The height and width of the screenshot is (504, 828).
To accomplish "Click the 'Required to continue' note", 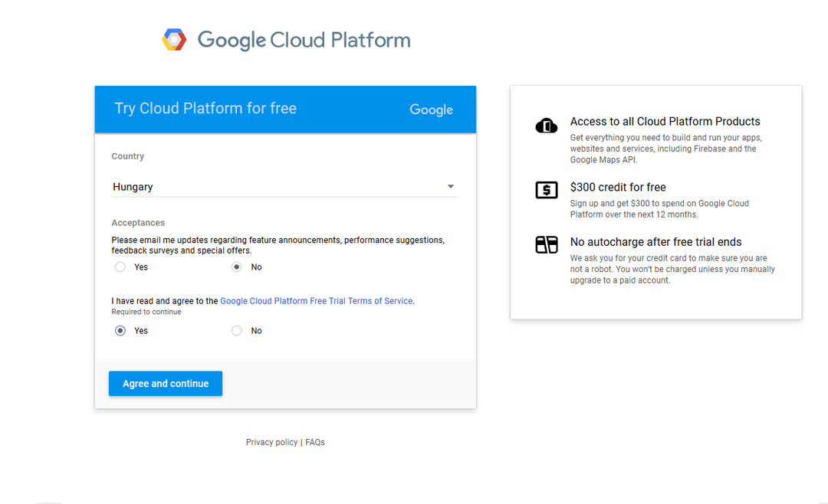I will tap(146, 312).
